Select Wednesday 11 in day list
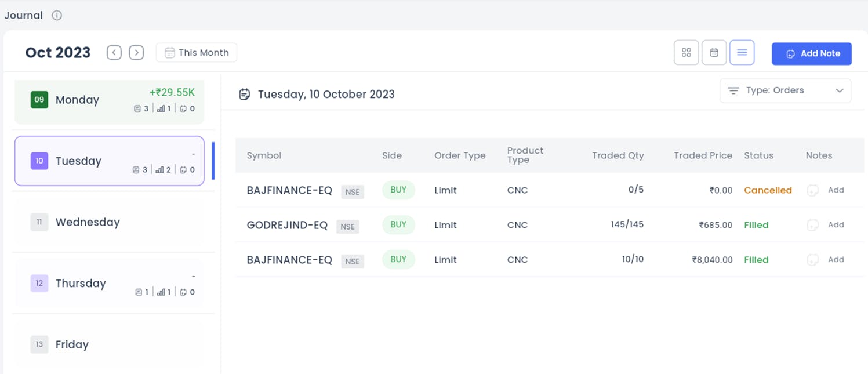Screen dimensions: 868x374 click(x=110, y=222)
